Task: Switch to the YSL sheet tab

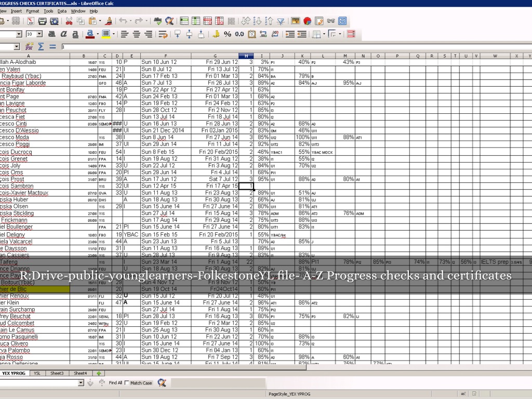Action: click(37, 373)
